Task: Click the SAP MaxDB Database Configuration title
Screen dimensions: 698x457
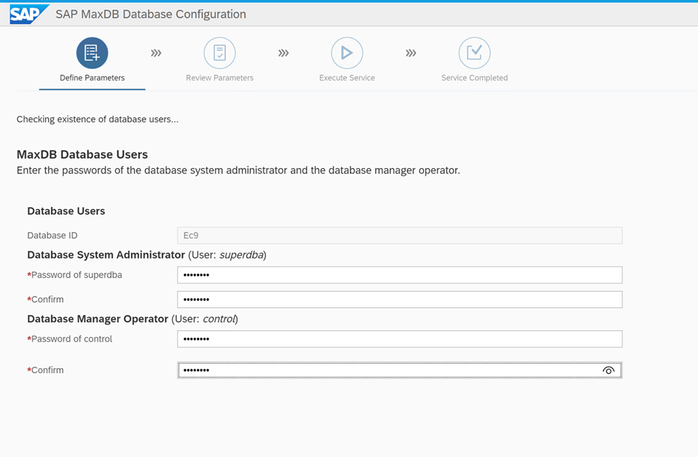Action: pos(151,14)
